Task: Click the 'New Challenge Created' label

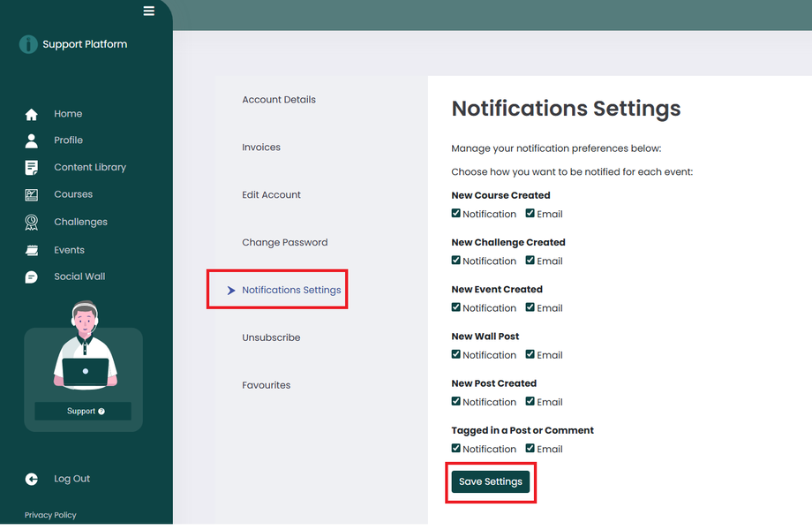Action: tap(508, 242)
